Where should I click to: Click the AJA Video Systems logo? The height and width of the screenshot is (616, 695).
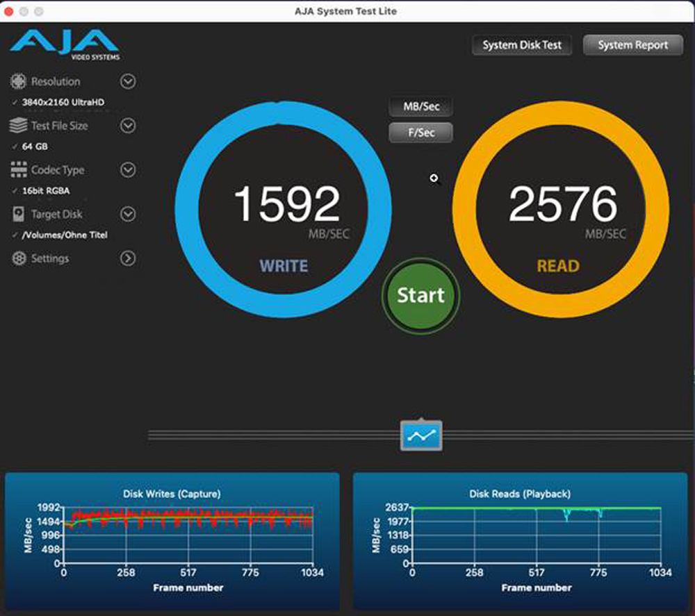tap(65, 44)
